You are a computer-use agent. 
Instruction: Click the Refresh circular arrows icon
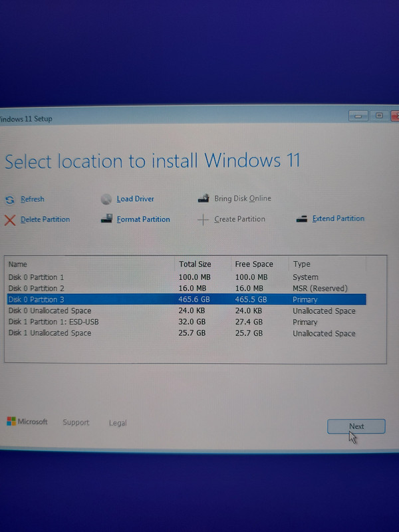[10, 200]
